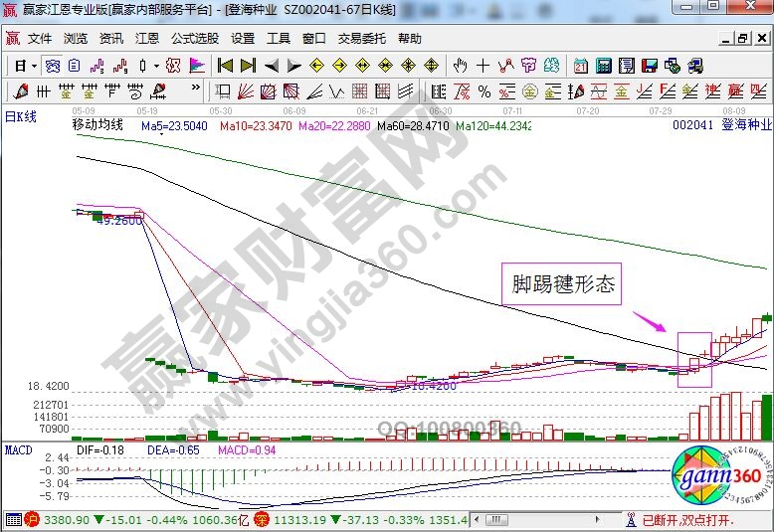Expand the 日 period dropdown arrow

tap(33, 67)
